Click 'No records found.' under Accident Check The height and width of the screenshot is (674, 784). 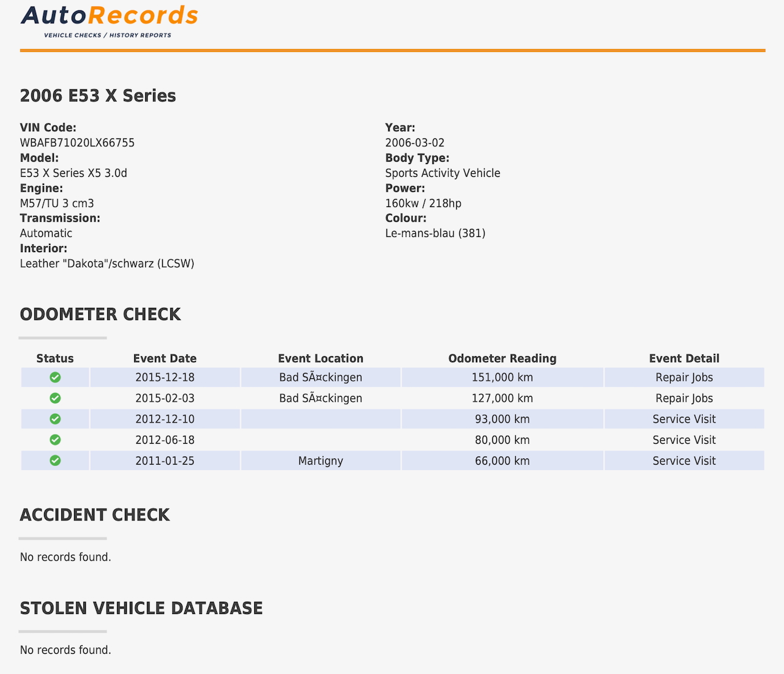tap(66, 557)
